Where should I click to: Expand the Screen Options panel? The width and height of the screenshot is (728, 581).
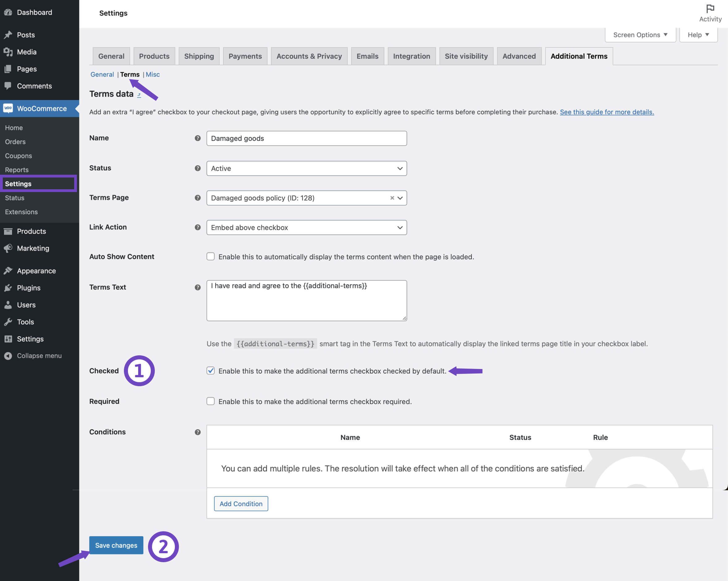point(640,34)
